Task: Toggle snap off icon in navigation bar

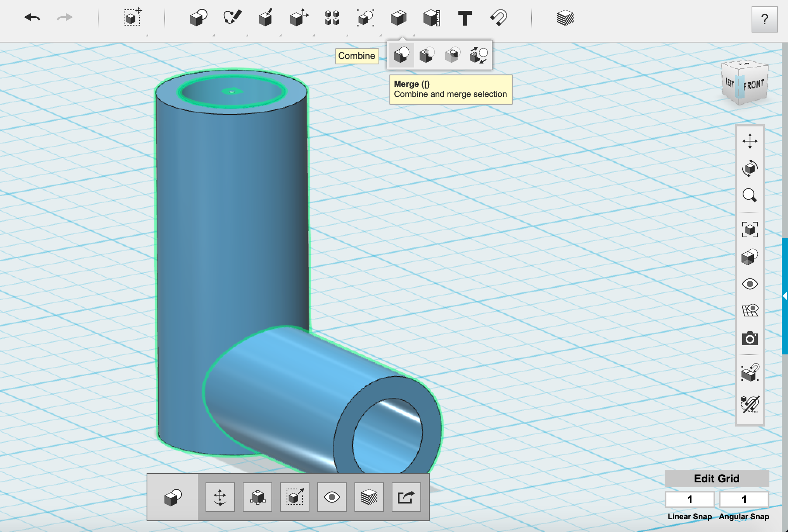Action: [750, 404]
